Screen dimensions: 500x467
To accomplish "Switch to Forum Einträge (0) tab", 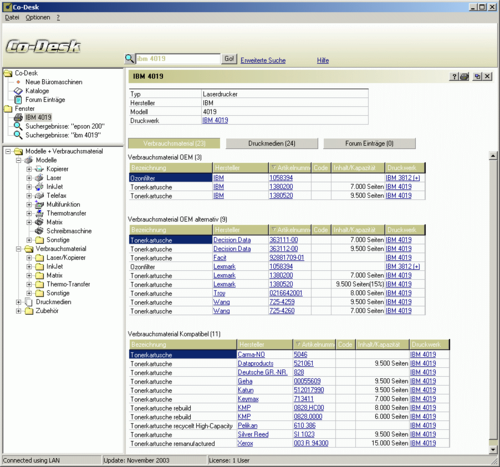I will tap(369, 143).
